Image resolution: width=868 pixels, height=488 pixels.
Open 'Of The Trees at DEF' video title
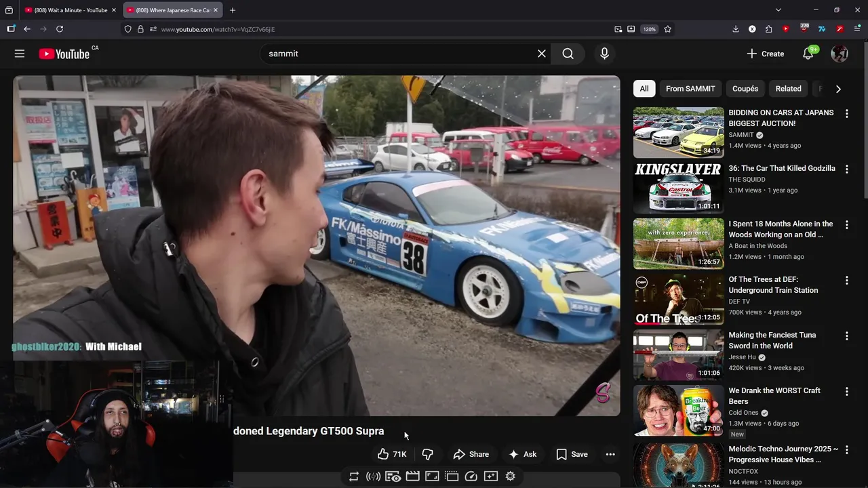click(773, 285)
